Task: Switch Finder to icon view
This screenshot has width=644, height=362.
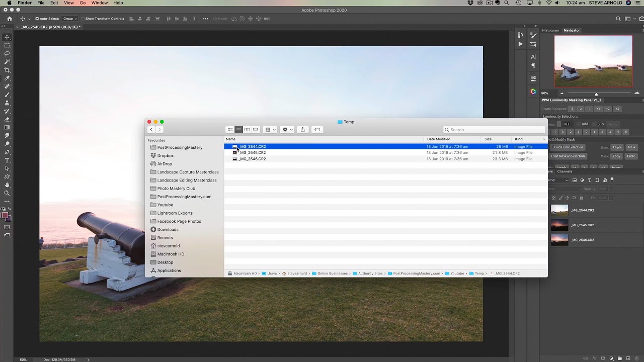Action: pyautogui.click(x=230, y=130)
